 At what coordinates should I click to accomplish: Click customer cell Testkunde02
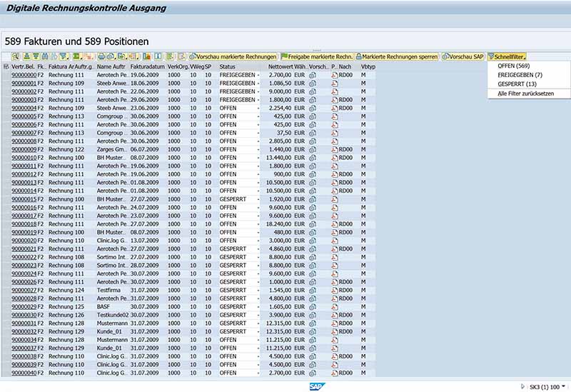[x=113, y=315]
